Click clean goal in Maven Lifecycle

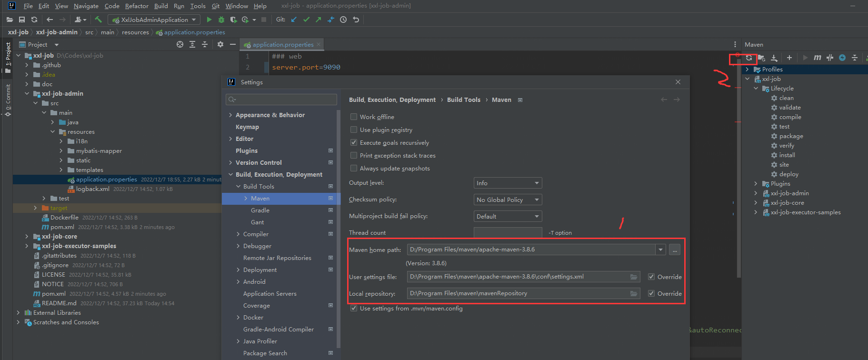pos(787,98)
